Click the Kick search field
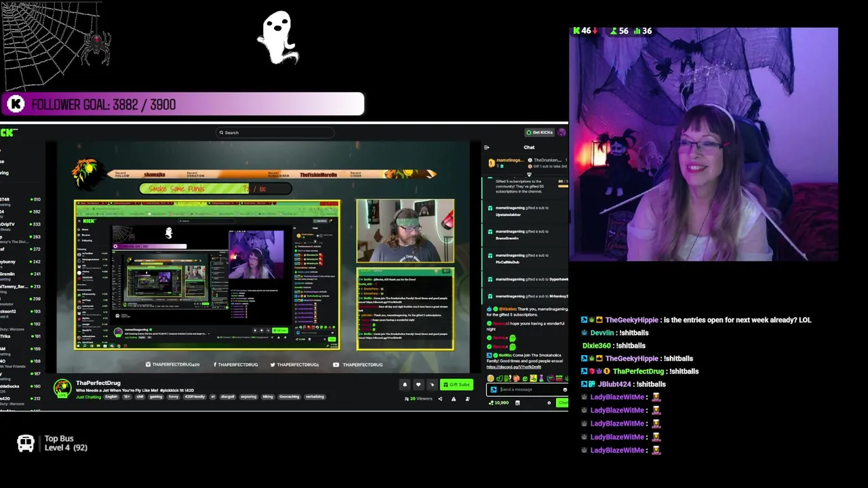This screenshot has width=868, height=488. (x=275, y=133)
